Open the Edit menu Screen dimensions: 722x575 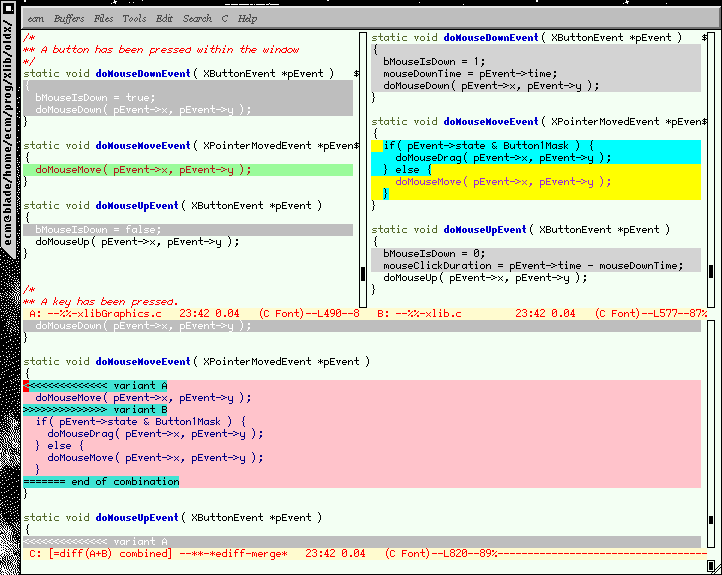point(164,18)
